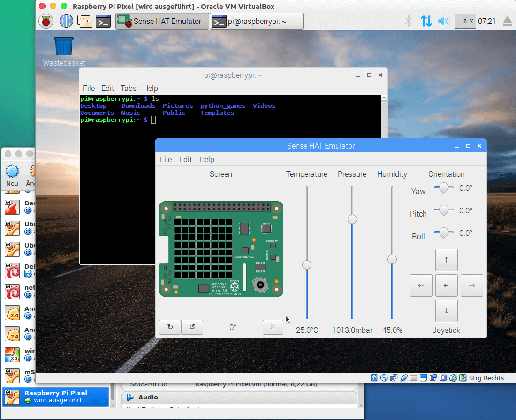Open the Raspberry Pi applications menu
This screenshot has height=420, width=516.
(46, 22)
